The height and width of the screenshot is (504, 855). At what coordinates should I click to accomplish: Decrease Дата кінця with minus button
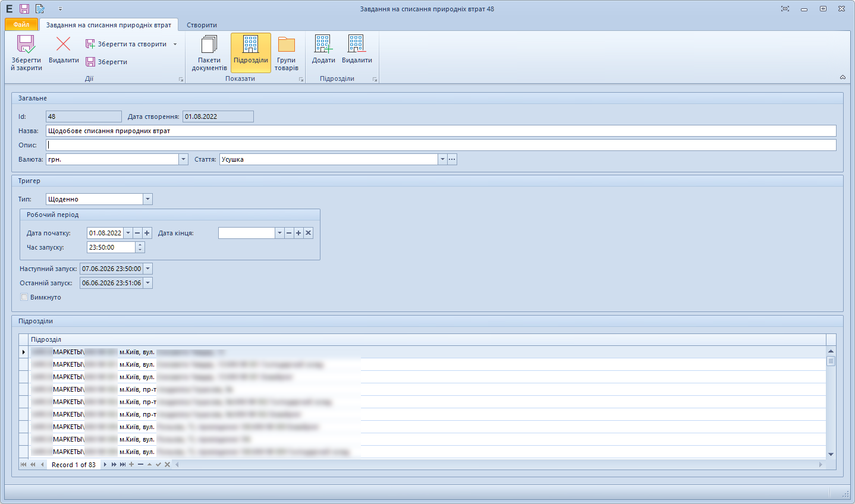tap(289, 233)
